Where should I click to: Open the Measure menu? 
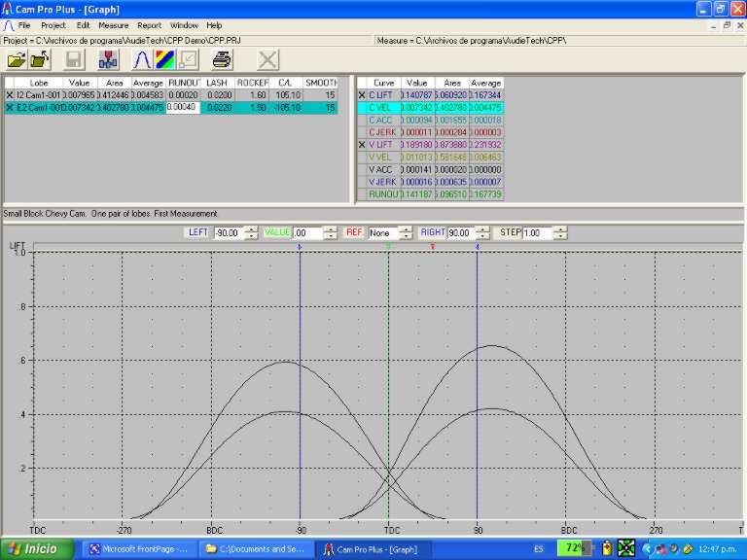(114, 25)
